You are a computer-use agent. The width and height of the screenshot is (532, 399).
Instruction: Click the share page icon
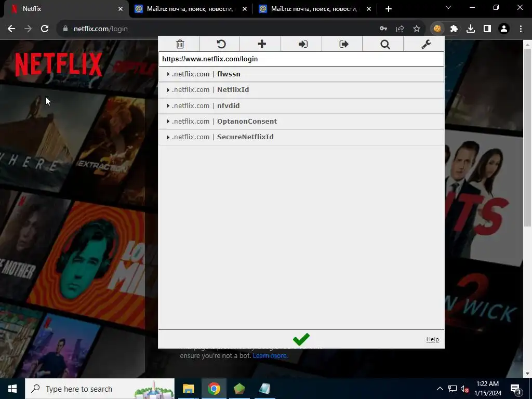tap(400, 29)
